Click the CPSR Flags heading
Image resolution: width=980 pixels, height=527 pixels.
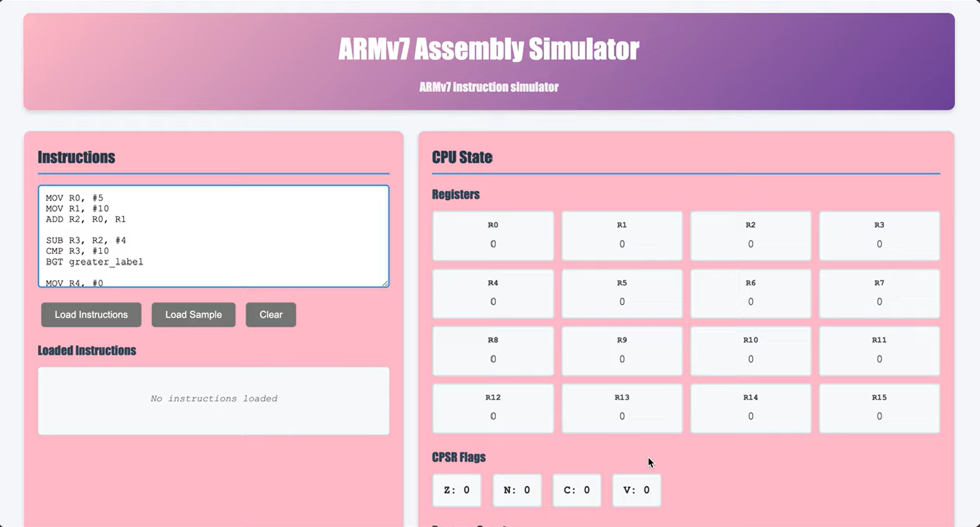pos(458,457)
